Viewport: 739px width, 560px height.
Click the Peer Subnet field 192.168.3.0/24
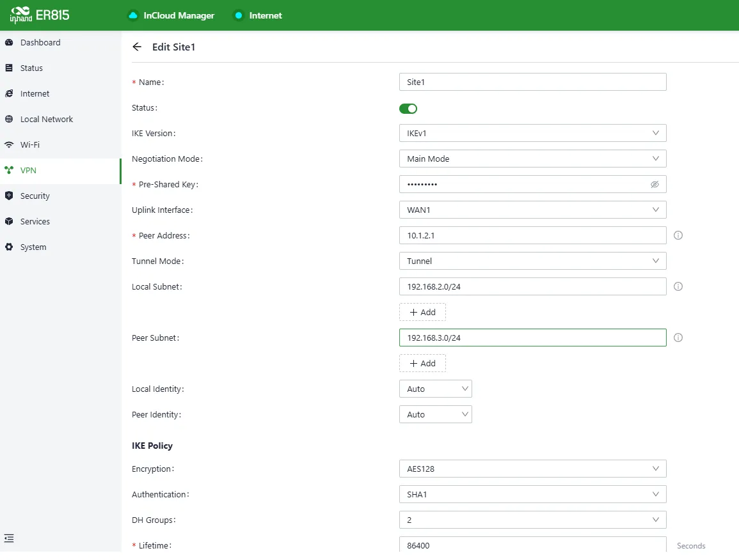point(532,338)
